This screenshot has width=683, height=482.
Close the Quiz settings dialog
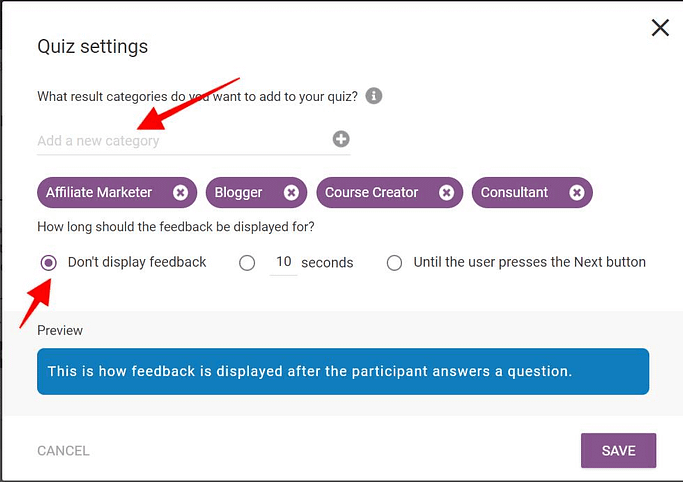pyautogui.click(x=660, y=28)
